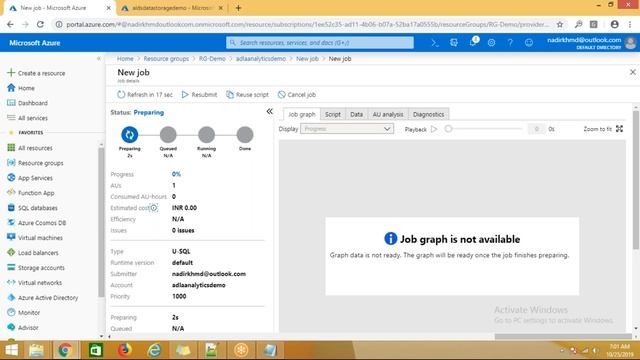640x360 pixels.
Task: Send feedback with smiley icon
Action: click(529, 42)
